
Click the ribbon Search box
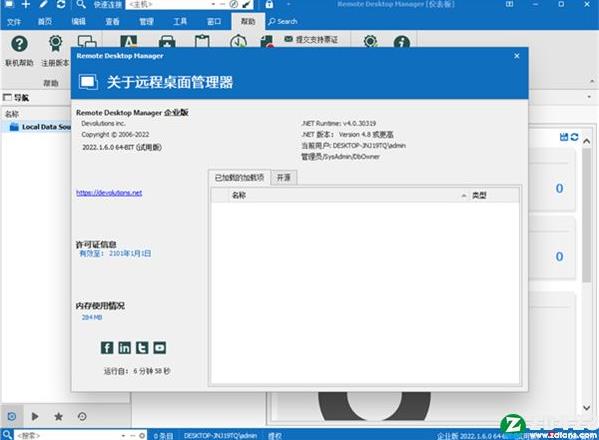click(283, 21)
